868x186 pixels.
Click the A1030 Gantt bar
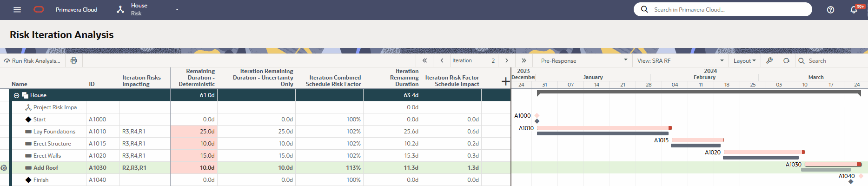(x=833, y=164)
